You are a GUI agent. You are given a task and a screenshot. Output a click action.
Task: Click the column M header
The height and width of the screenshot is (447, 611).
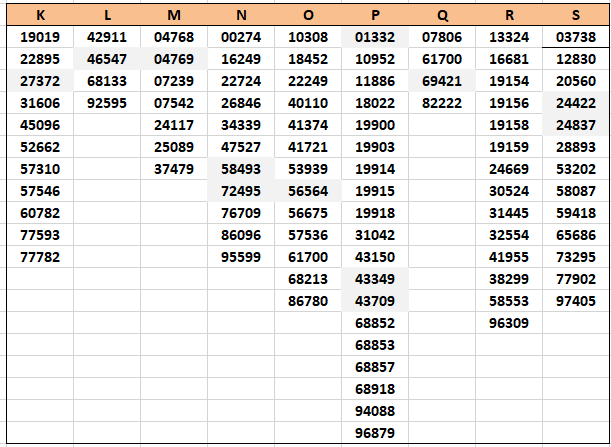point(174,15)
